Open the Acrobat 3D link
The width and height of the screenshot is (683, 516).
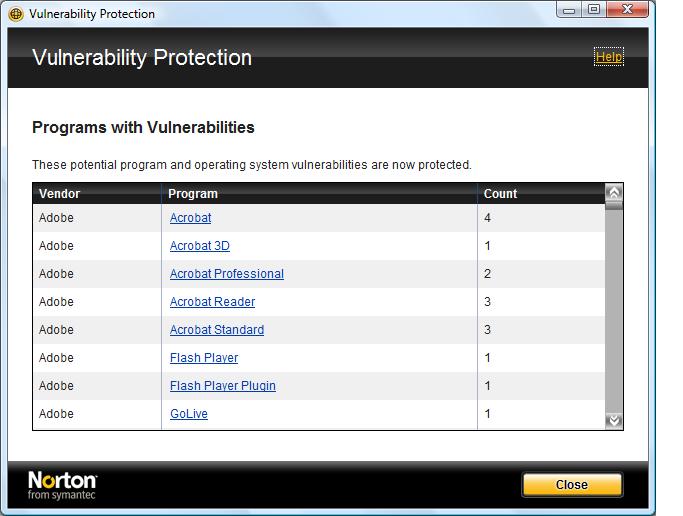click(199, 246)
